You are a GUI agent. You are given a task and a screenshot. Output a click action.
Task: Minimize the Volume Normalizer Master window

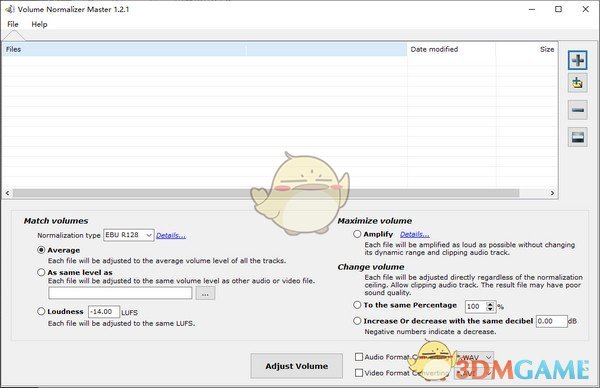pyautogui.click(x=532, y=9)
